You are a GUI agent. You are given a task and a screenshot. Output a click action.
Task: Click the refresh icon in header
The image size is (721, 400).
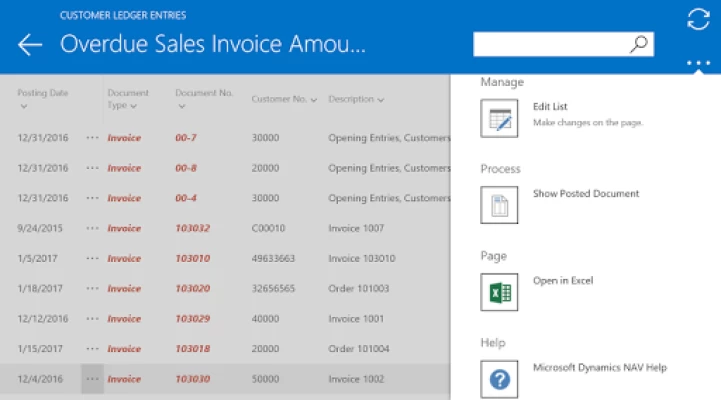[698, 19]
